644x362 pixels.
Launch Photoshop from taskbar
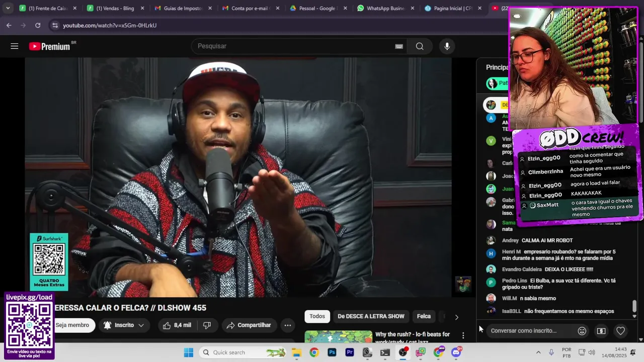click(332, 352)
